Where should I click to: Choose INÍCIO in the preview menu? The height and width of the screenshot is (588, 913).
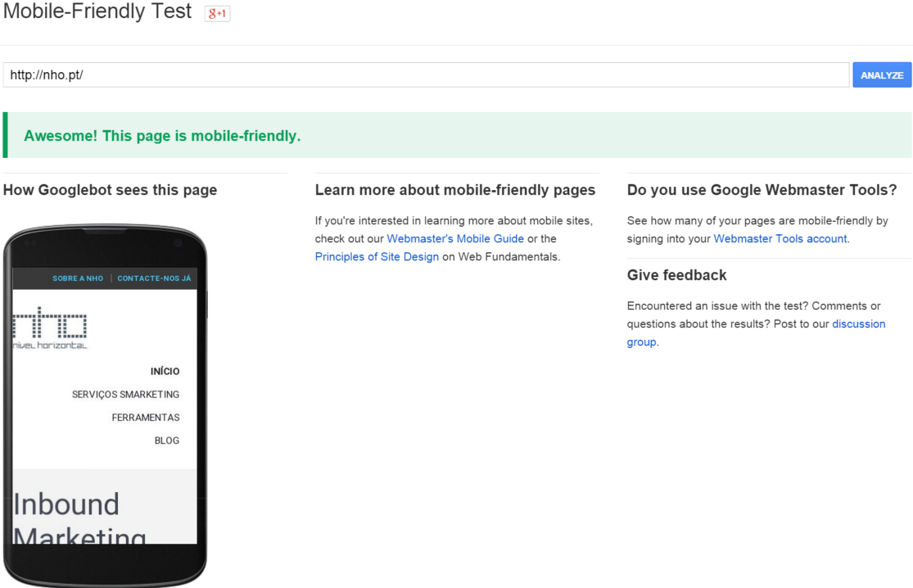[x=165, y=372]
